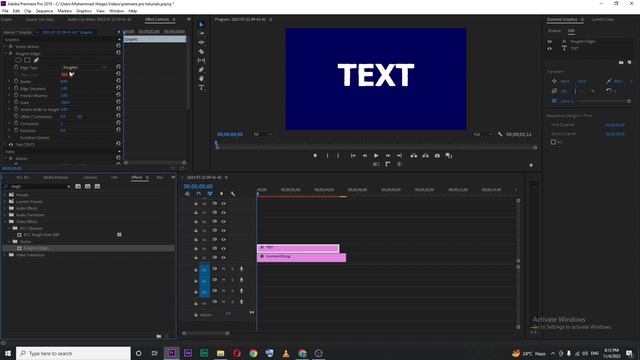This screenshot has width=640, height=360.
Task: Click New Layer icon in Essential Graphics
Action: [629, 62]
